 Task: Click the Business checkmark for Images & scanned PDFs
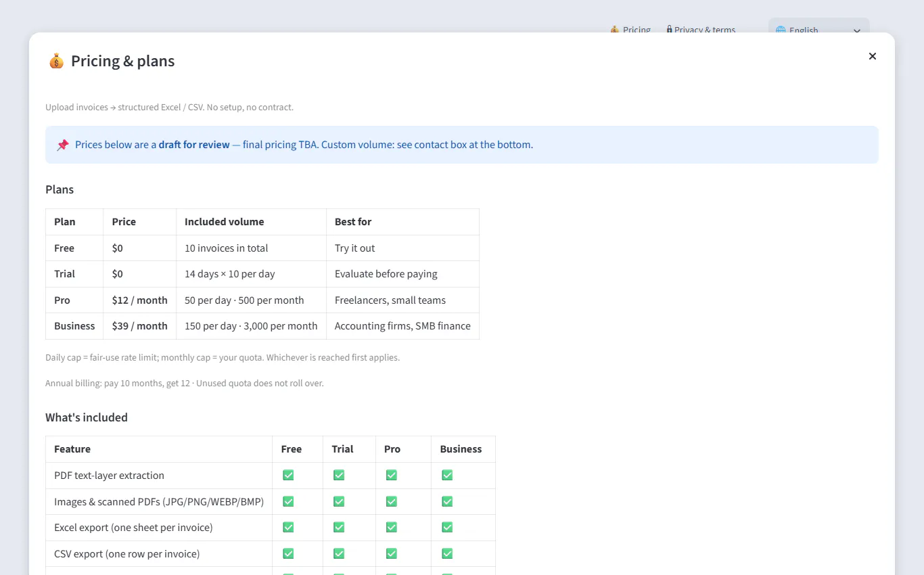click(x=447, y=501)
